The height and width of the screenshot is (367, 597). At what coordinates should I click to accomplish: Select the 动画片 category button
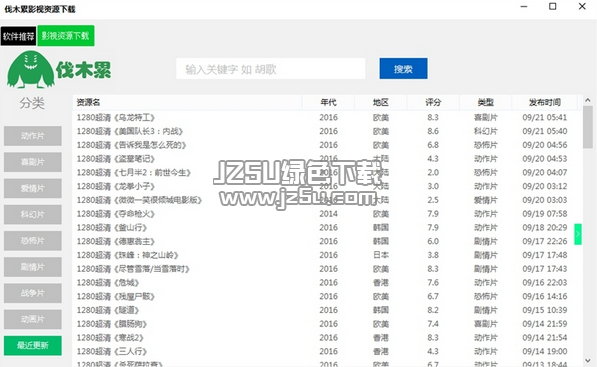tap(33, 319)
